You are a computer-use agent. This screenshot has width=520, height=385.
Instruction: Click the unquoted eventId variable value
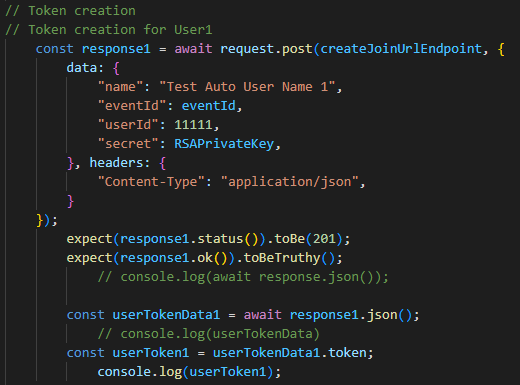pos(209,106)
